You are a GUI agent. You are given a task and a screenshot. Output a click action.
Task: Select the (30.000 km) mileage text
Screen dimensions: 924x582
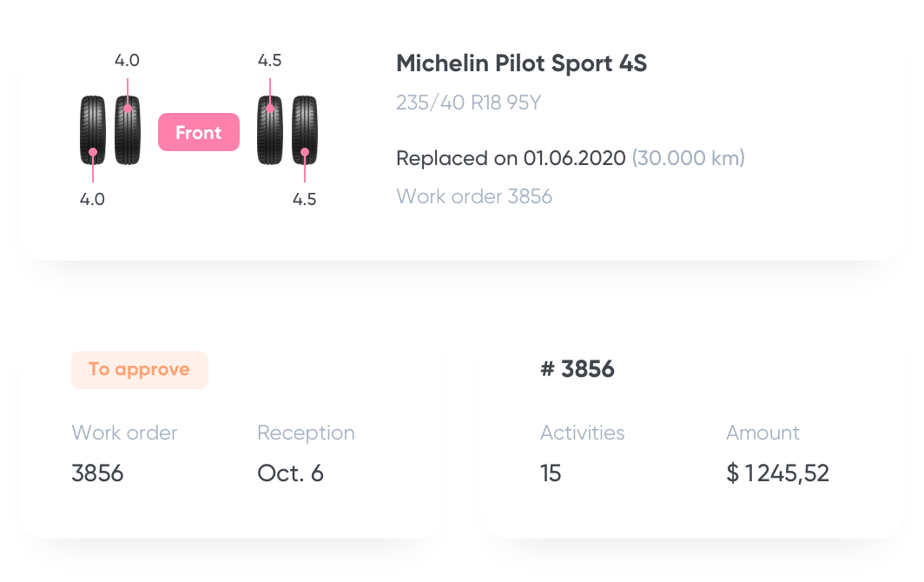[688, 158]
